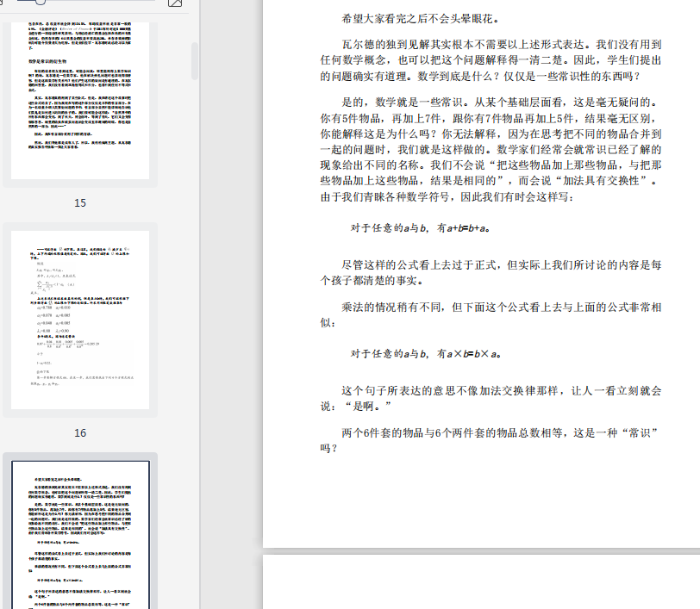Click the formula line 'a×b=b×a'

pyautogui.click(x=427, y=354)
